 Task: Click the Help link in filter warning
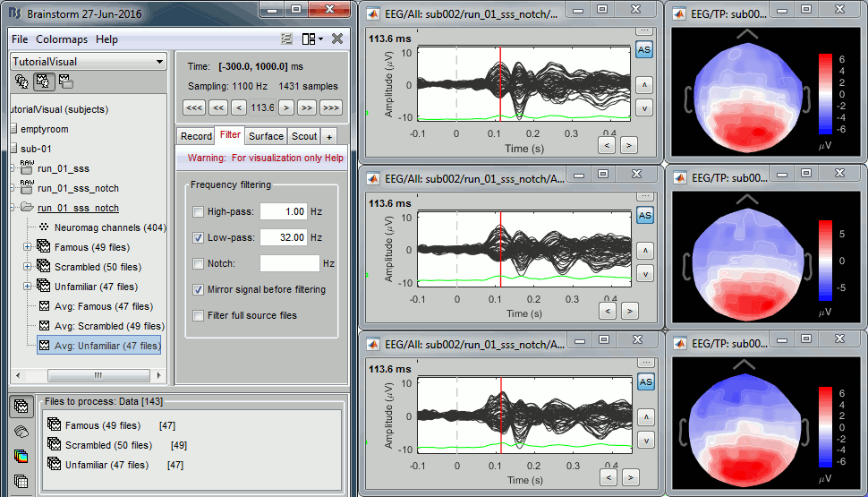pyautogui.click(x=333, y=158)
